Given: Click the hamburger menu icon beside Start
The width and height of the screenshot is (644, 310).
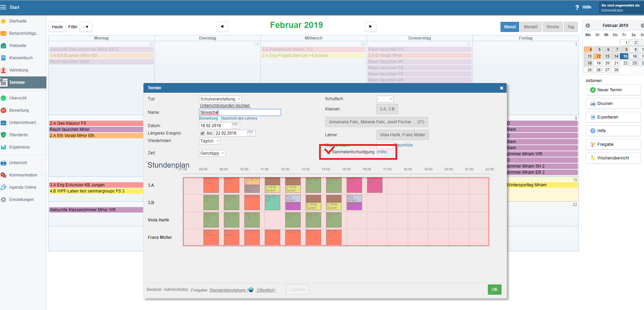Looking at the screenshot, I should coord(3,7).
